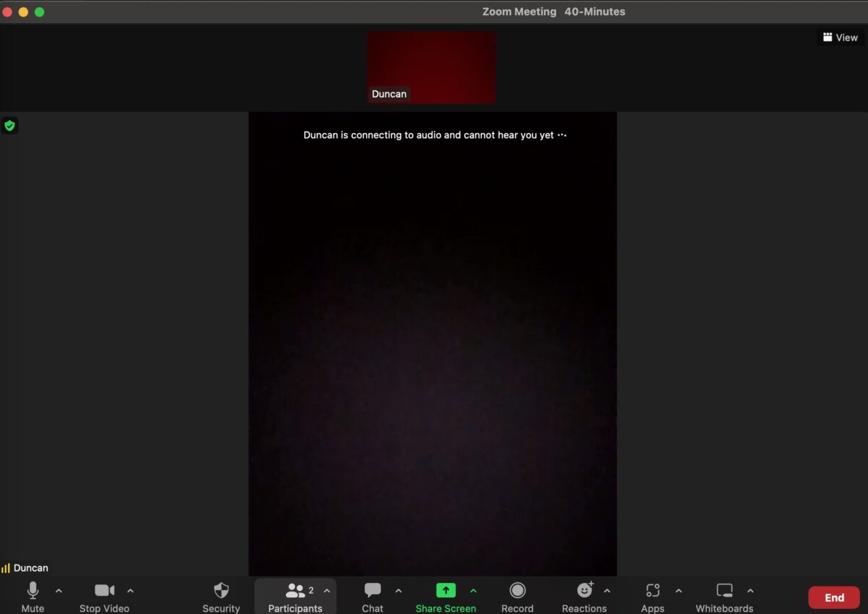This screenshot has width=868, height=614.
Task: Select Duncan's red video thumbnail
Action: (x=432, y=67)
